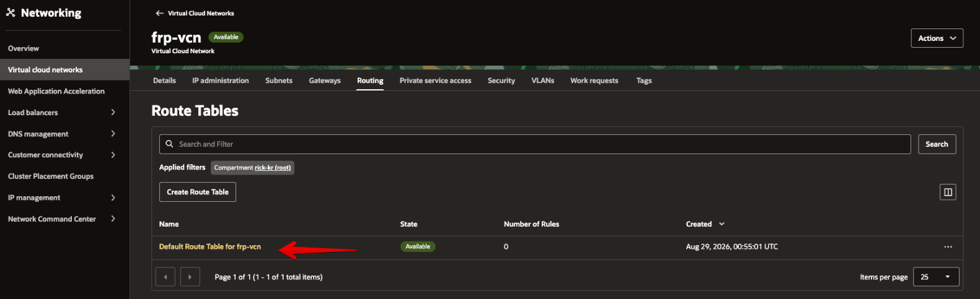Open the Actions dropdown

coord(937,38)
